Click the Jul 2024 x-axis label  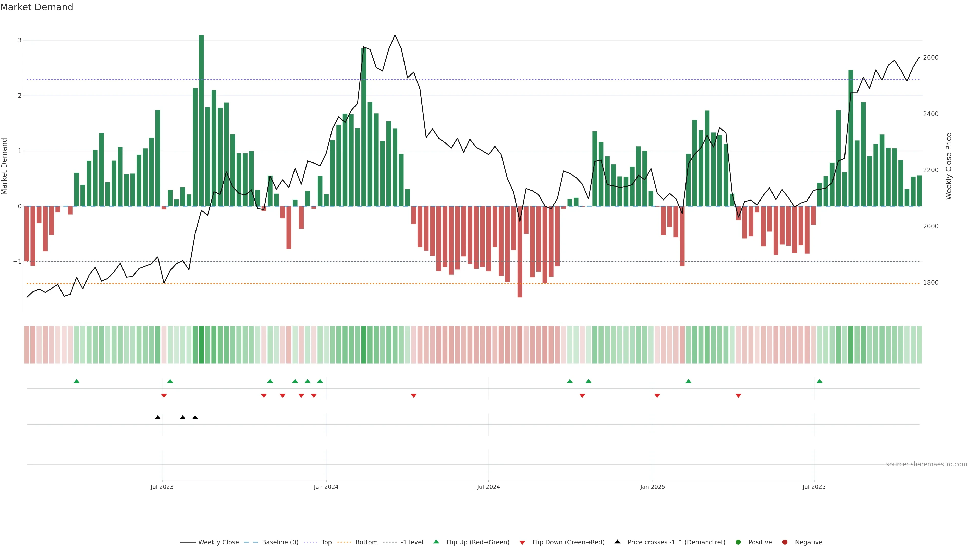click(488, 487)
